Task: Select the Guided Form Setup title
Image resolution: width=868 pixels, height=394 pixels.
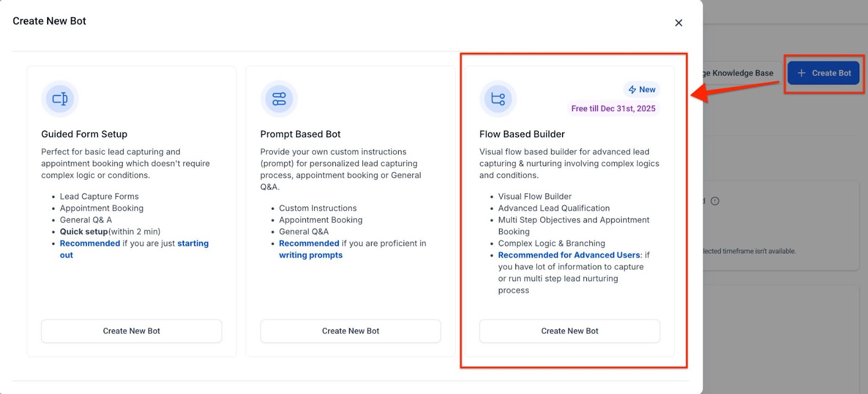Action: pyautogui.click(x=84, y=134)
